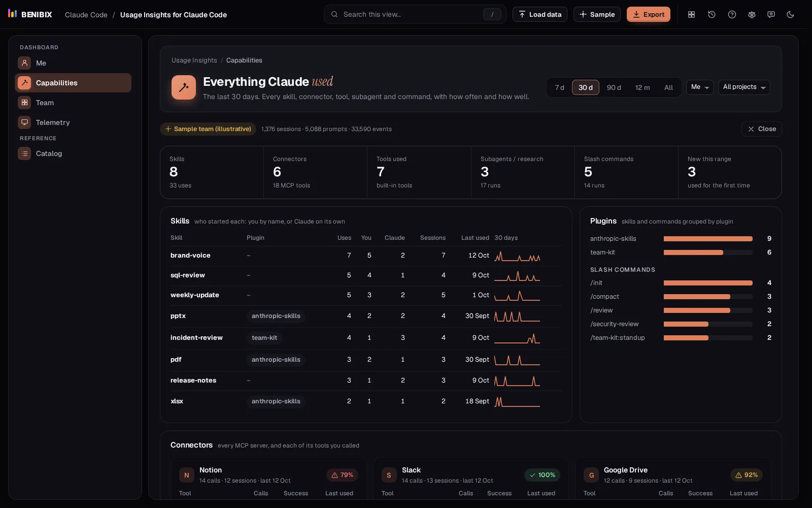Click the release-notes skill name
Image resolution: width=812 pixels, height=508 pixels.
pyautogui.click(x=193, y=380)
